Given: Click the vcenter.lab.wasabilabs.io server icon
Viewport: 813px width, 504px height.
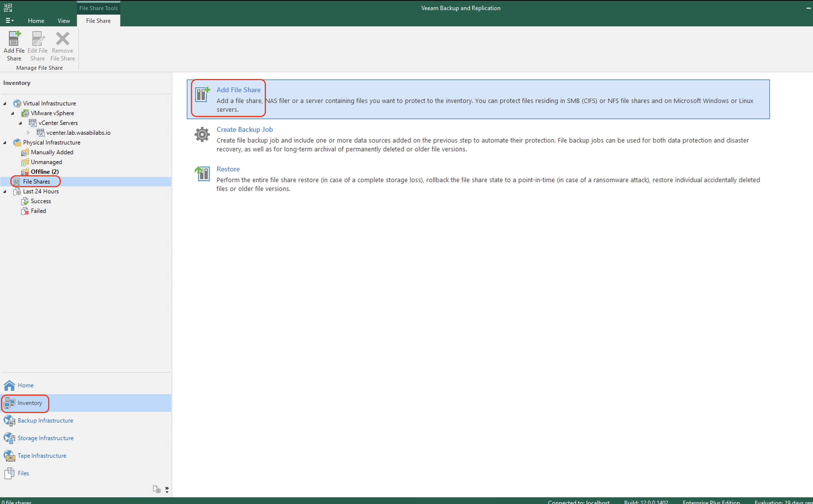Looking at the screenshot, I should coord(40,133).
